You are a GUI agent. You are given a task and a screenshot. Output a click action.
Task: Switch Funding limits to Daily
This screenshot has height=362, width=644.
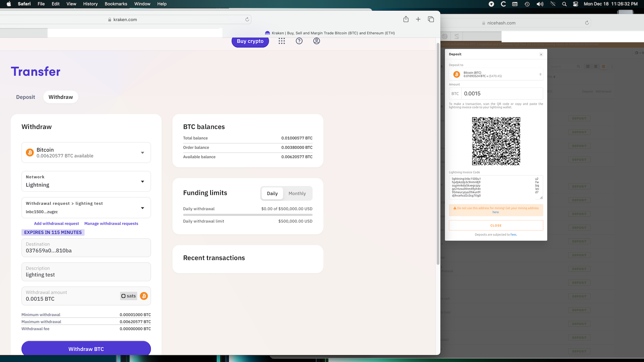272,193
